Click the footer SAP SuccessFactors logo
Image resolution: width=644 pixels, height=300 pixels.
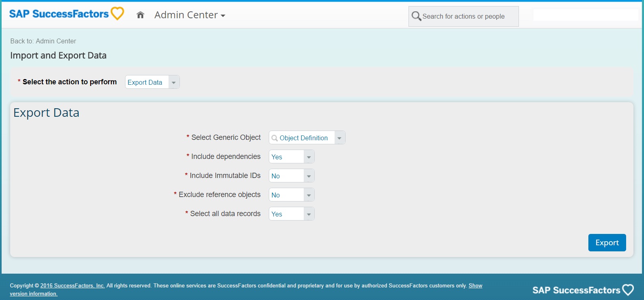pos(583,290)
